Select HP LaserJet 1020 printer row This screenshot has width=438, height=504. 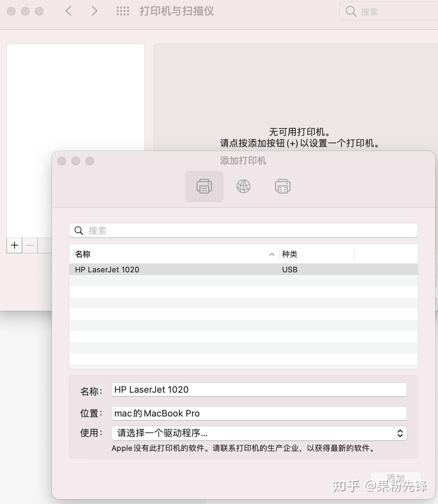(x=244, y=269)
